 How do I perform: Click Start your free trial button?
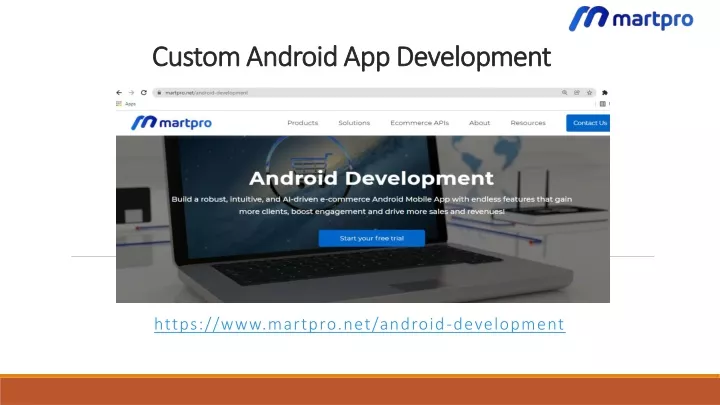[371, 238]
